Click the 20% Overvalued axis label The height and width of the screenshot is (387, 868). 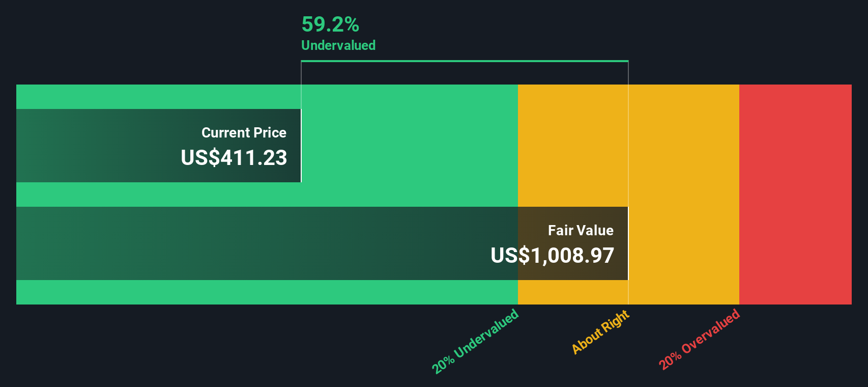pos(699,340)
